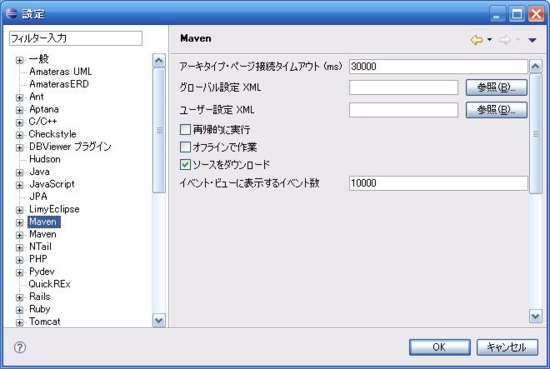Click the help question mark icon
Image resolution: width=550 pixels, height=369 pixels.
click(x=20, y=347)
